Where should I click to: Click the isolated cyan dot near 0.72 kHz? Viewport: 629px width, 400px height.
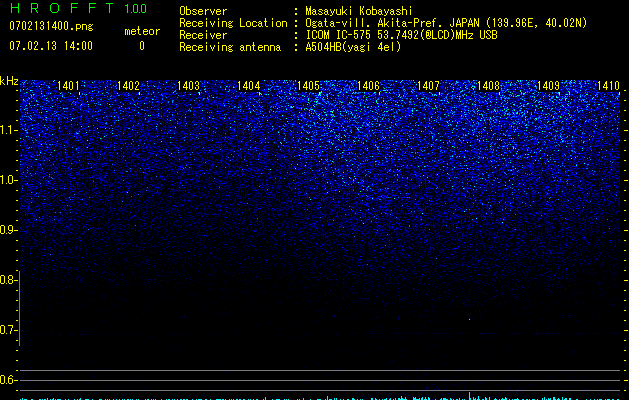[x=469, y=319]
